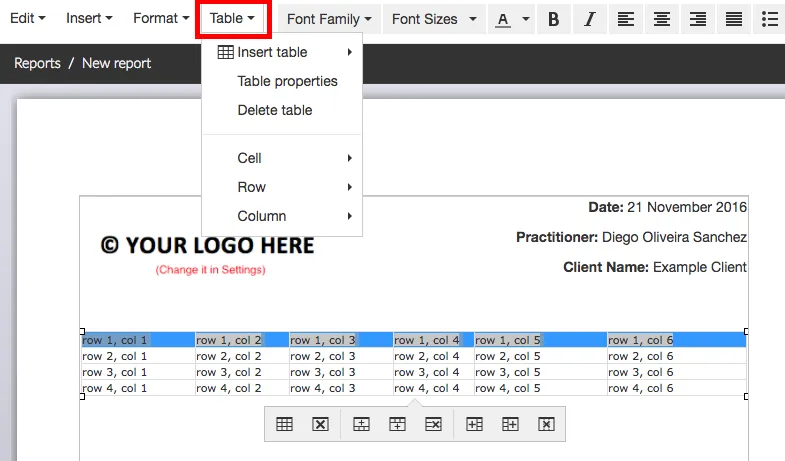Screen dimensions: 785x461
Task: Click the delete table icon in floating toolbar
Action: (x=320, y=424)
